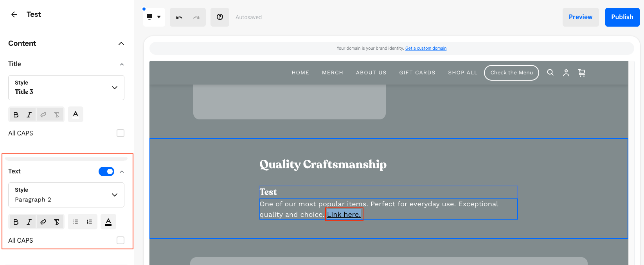
Task: Open the ABOUT US navigation item
Action: pos(371,73)
